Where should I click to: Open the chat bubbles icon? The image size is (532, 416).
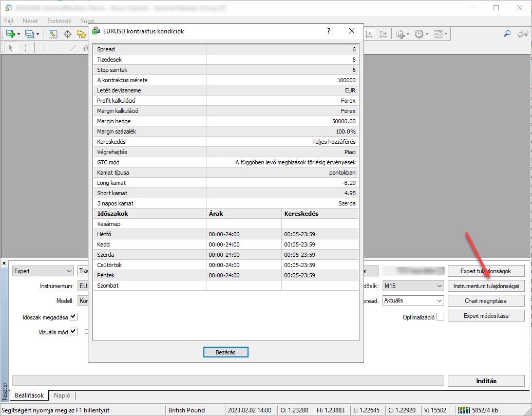click(x=523, y=33)
